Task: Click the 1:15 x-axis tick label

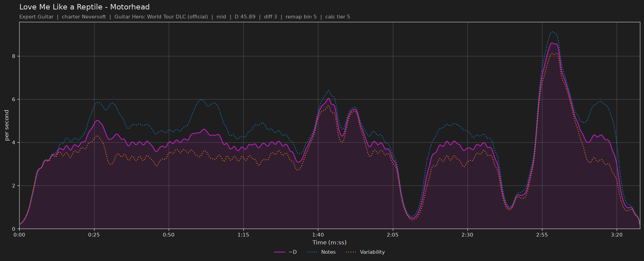Action: pyautogui.click(x=243, y=235)
